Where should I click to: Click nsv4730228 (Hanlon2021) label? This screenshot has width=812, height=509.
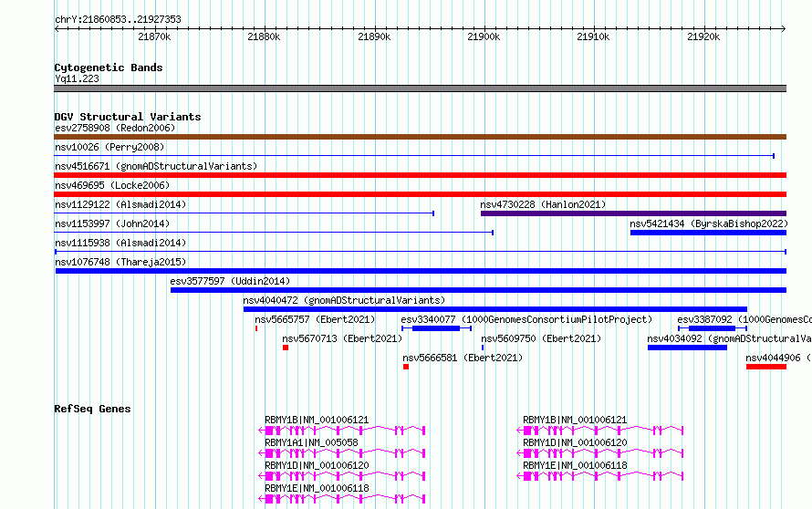[543, 204]
